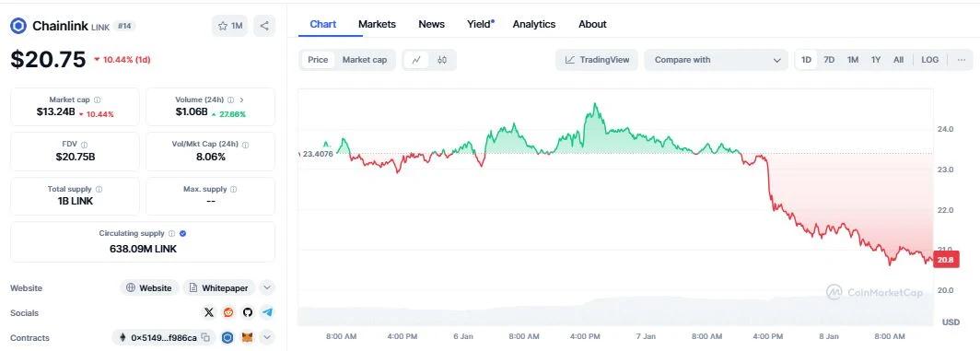The height and width of the screenshot is (351, 980).
Task: Open the Analytics tab
Action: coord(534,24)
